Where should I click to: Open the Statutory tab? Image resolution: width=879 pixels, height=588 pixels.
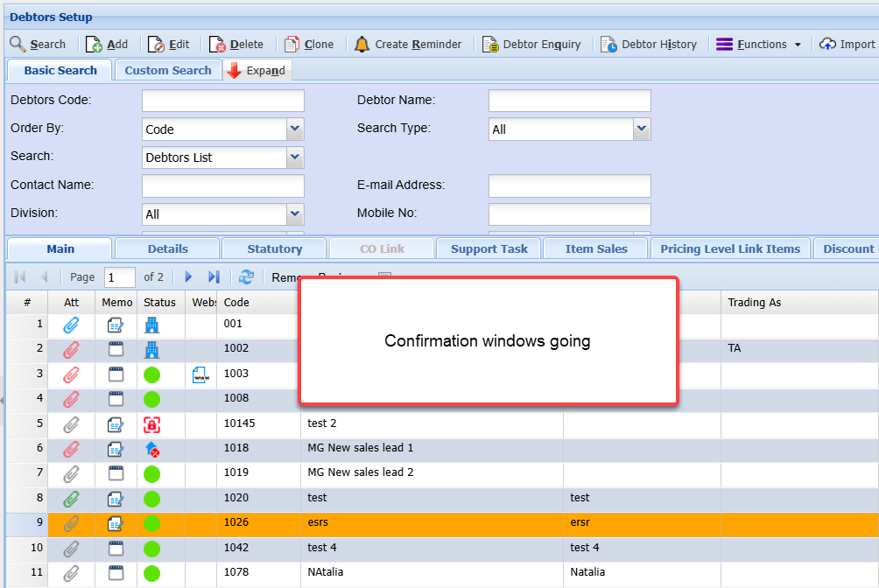click(x=274, y=248)
